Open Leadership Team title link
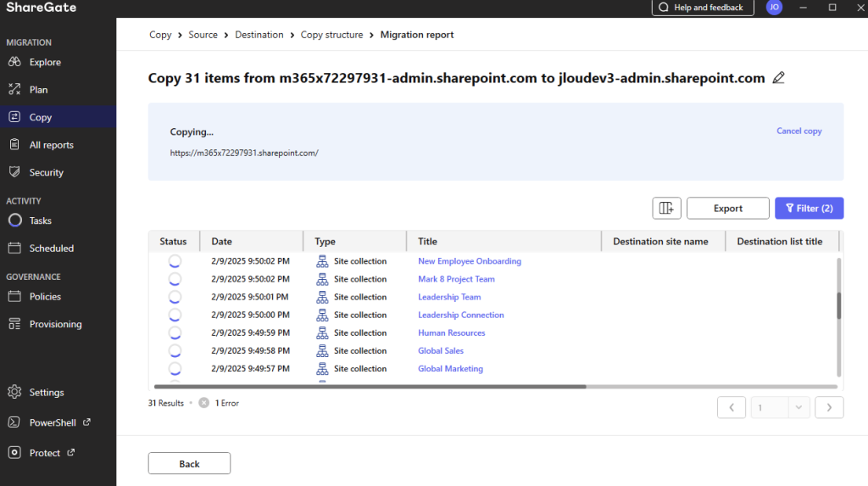 click(449, 297)
